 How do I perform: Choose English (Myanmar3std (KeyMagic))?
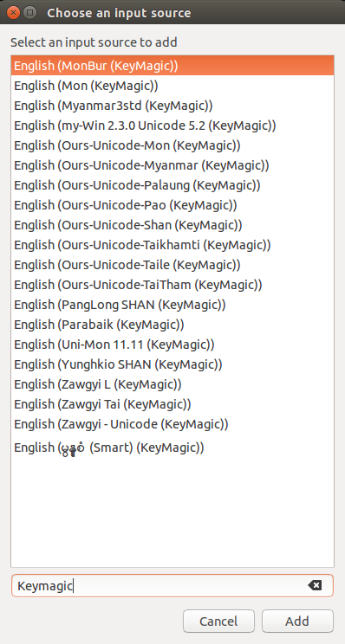point(172,106)
